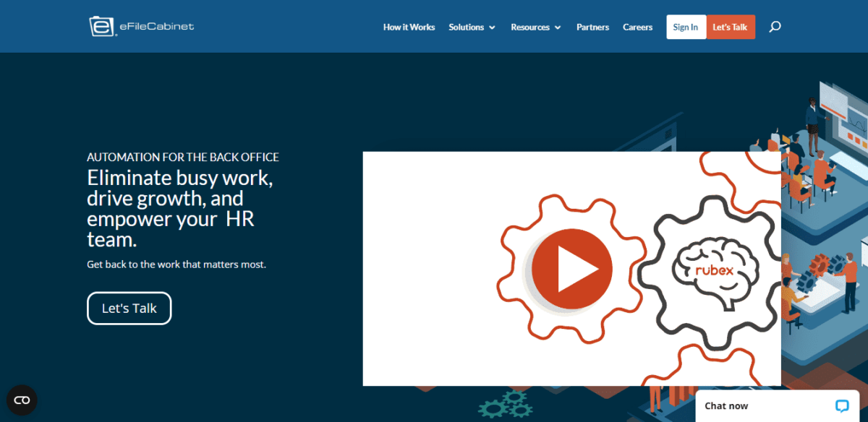Click the orange Let's Talk header button
868x422 pixels.
pyautogui.click(x=731, y=27)
